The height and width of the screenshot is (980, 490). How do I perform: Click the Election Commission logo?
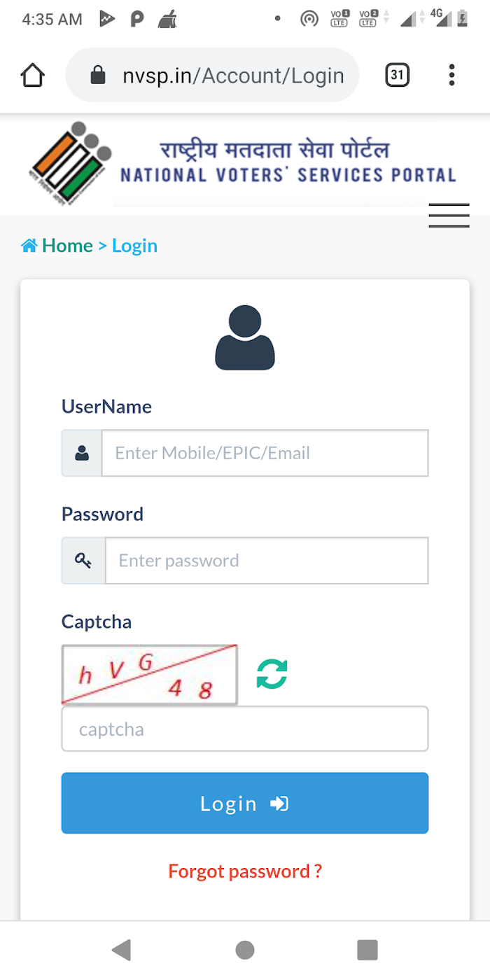pos(70,164)
